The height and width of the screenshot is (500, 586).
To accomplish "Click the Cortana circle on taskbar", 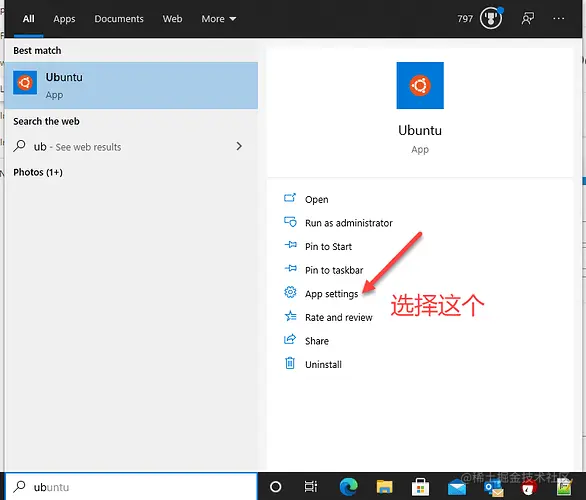I will click(x=275, y=487).
